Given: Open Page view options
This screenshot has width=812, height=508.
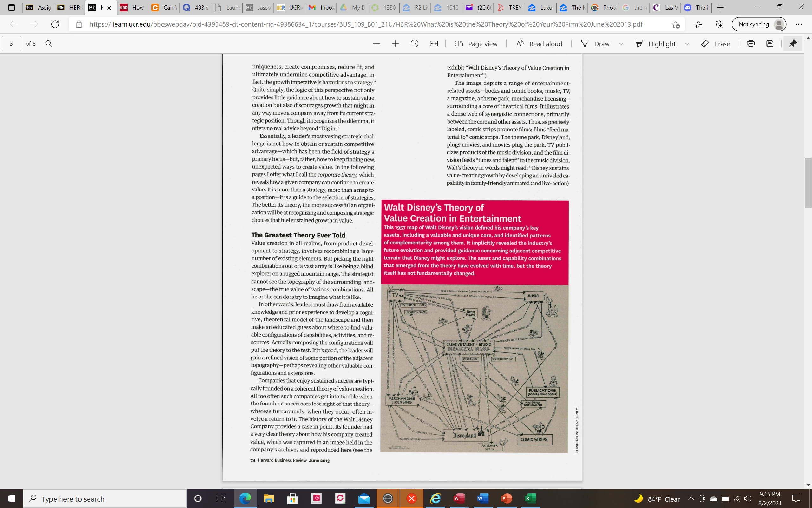Looking at the screenshot, I should pyautogui.click(x=476, y=44).
